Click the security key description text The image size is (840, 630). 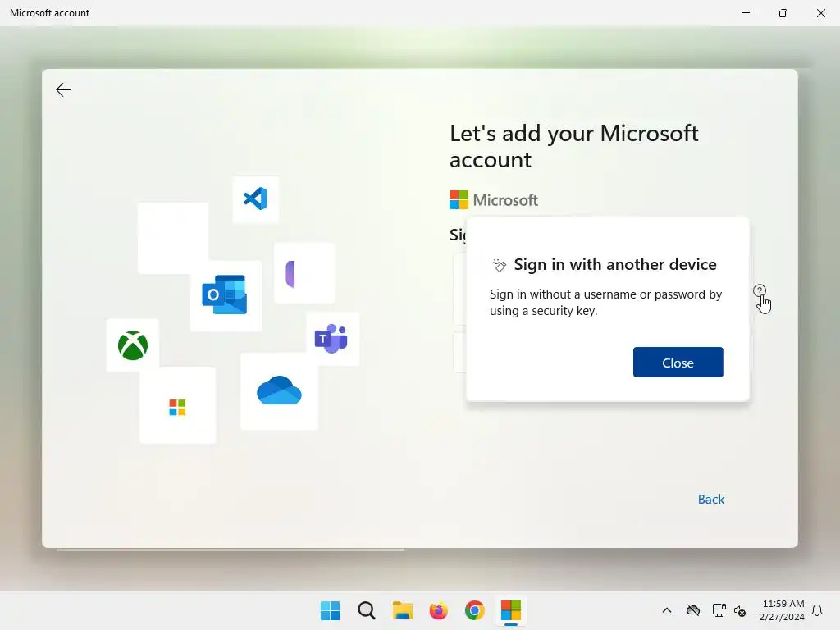(x=605, y=303)
